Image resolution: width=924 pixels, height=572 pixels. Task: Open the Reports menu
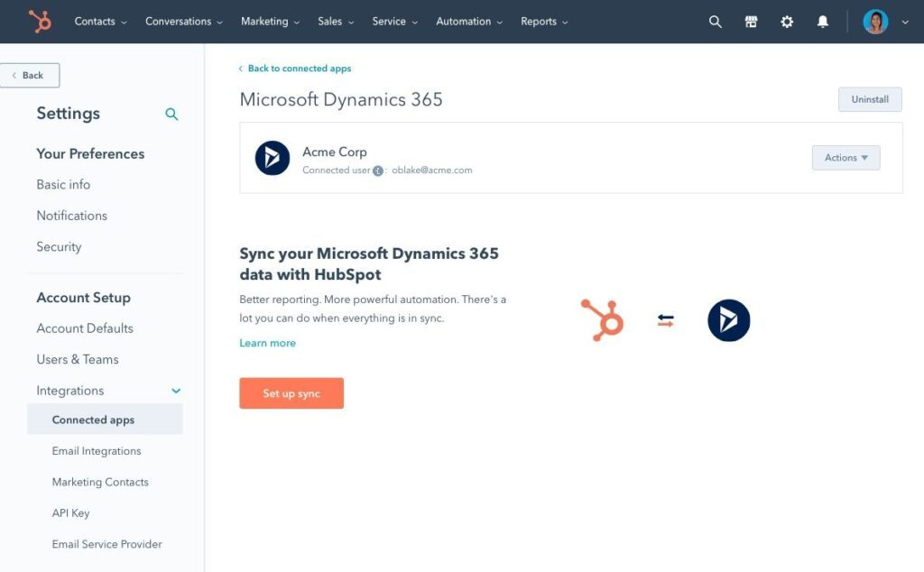(x=539, y=21)
